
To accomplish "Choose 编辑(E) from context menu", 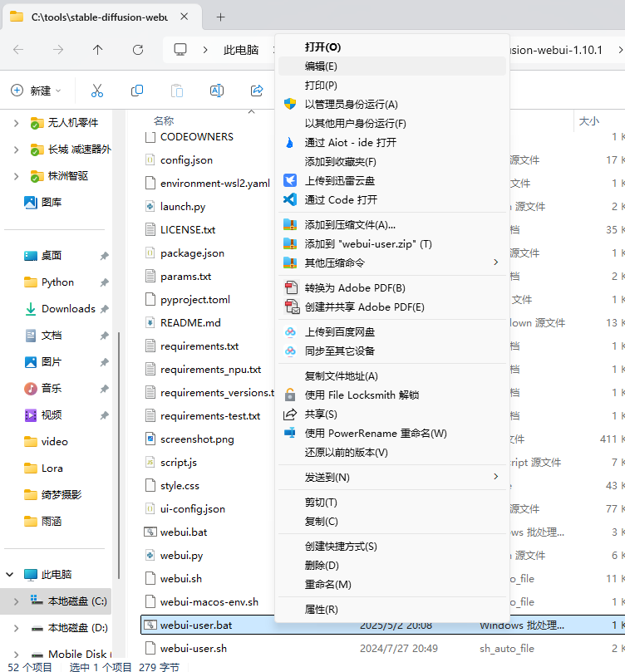I will (x=391, y=66).
